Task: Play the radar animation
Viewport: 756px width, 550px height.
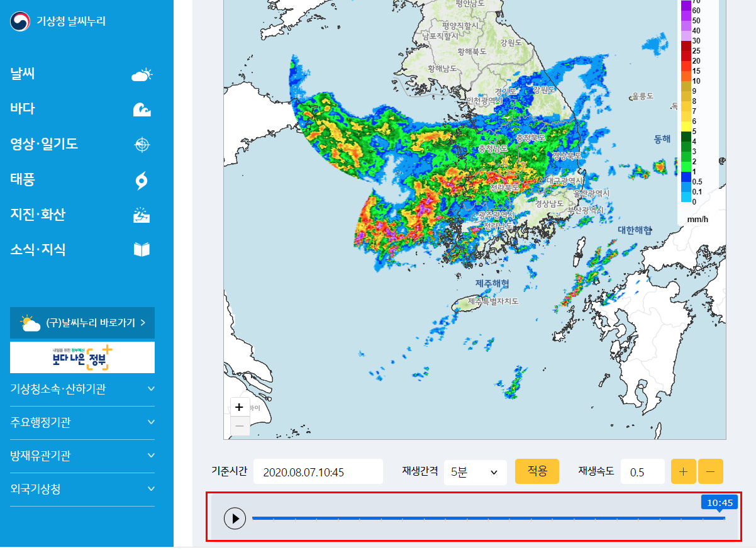Action: tap(235, 519)
